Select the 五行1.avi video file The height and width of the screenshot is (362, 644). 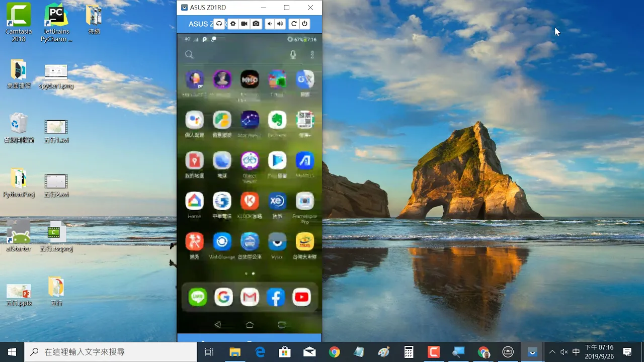point(56,131)
